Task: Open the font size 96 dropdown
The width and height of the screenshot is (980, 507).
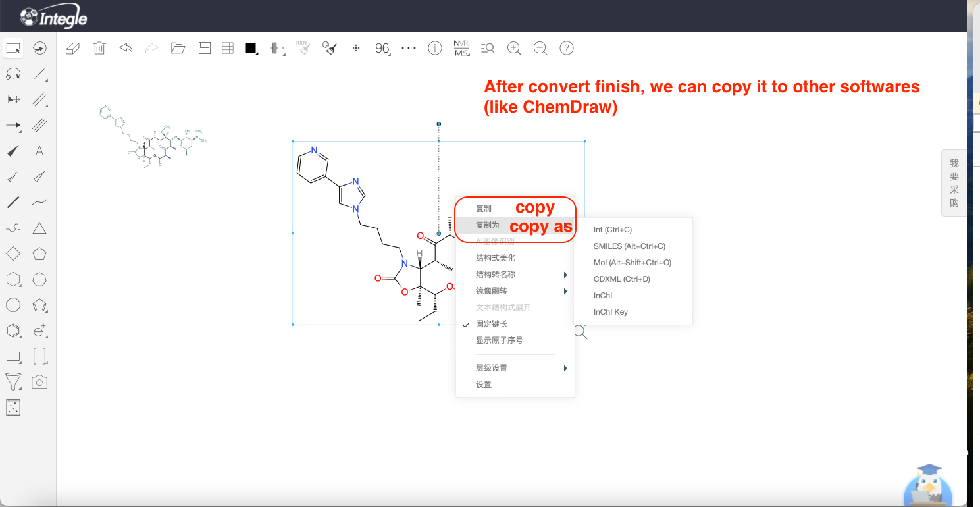Action: 382,47
